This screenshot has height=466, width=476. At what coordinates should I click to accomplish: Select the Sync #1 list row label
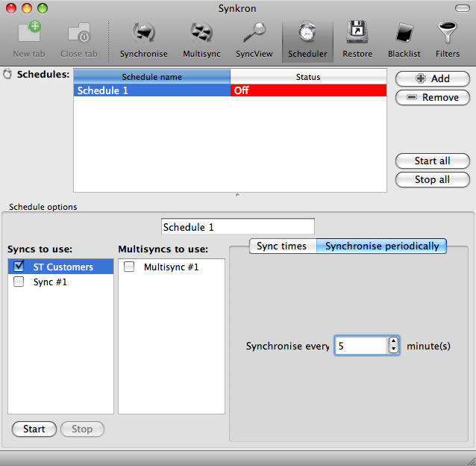pyautogui.click(x=50, y=282)
